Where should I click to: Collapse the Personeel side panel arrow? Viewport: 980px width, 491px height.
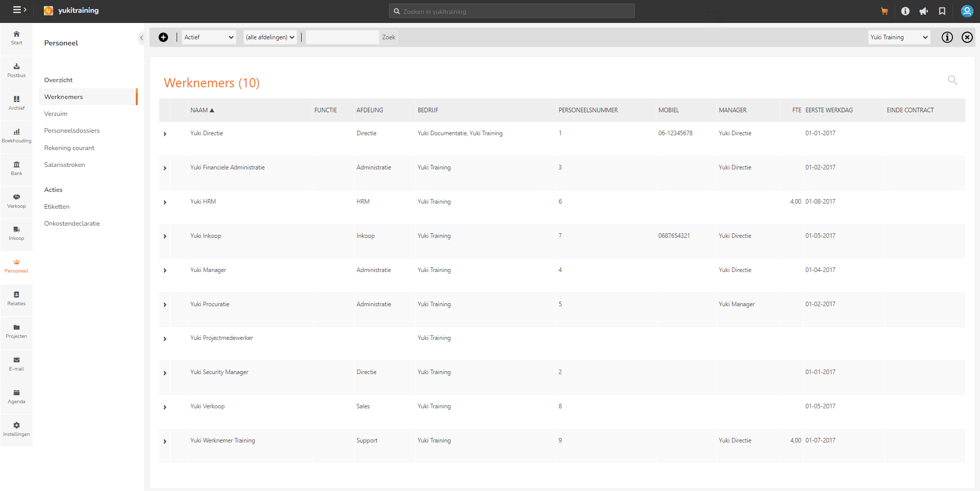click(141, 38)
